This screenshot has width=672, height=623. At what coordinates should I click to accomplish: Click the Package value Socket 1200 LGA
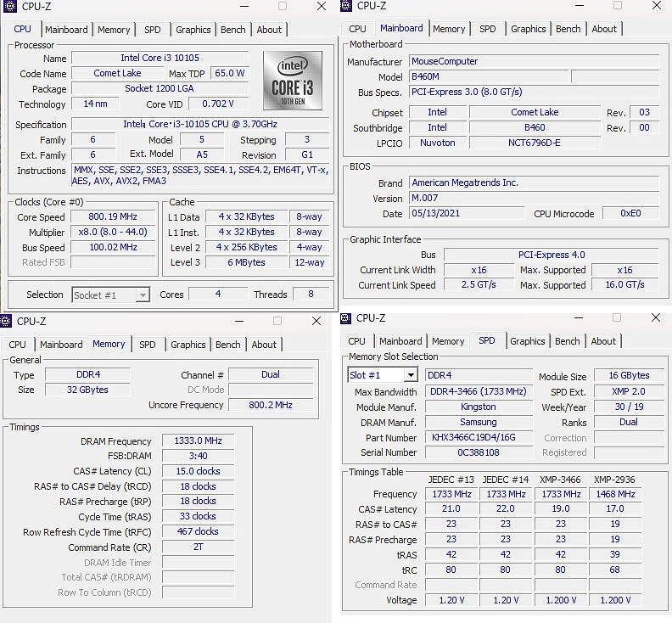(x=160, y=88)
